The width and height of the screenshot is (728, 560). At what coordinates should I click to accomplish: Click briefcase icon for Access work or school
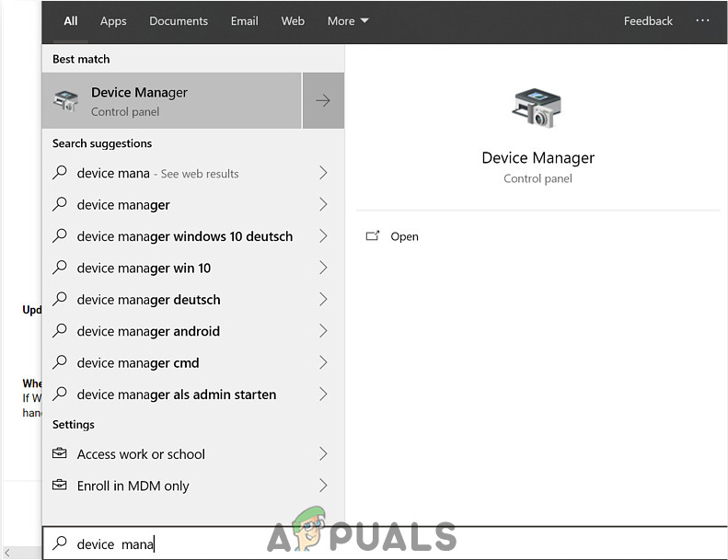click(x=60, y=452)
